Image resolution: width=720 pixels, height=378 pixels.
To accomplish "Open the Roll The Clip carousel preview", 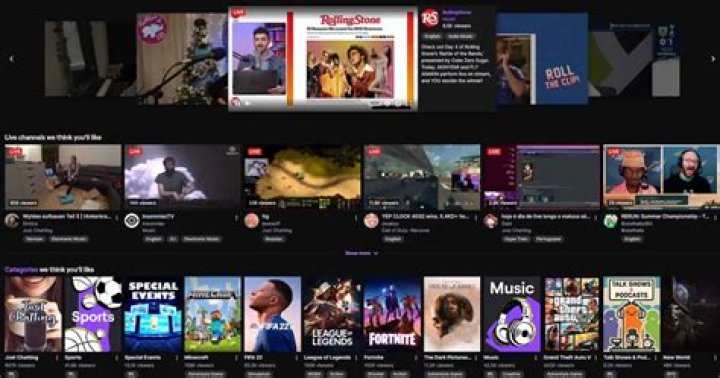I will [x=542, y=58].
